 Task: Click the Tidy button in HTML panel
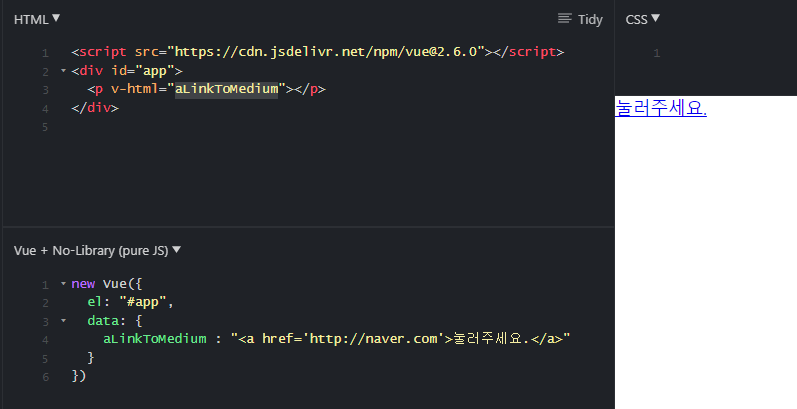coord(580,19)
